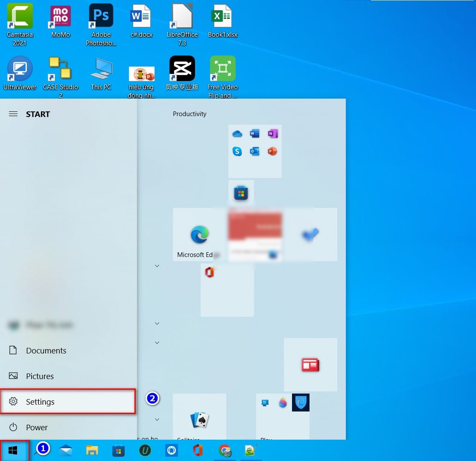476x461 pixels.
Task: Open the red News tile
Action: click(x=310, y=365)
